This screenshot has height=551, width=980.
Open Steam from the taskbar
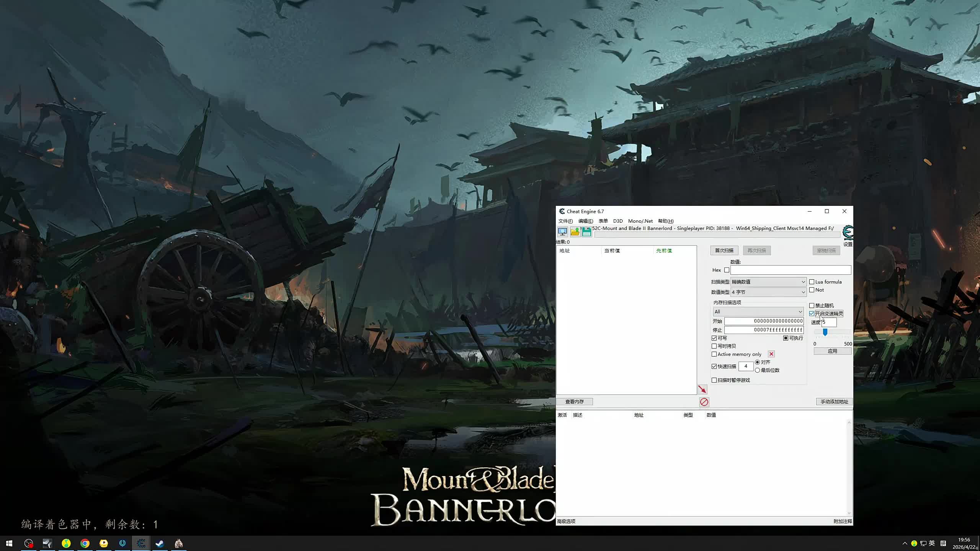click(160, 543)
